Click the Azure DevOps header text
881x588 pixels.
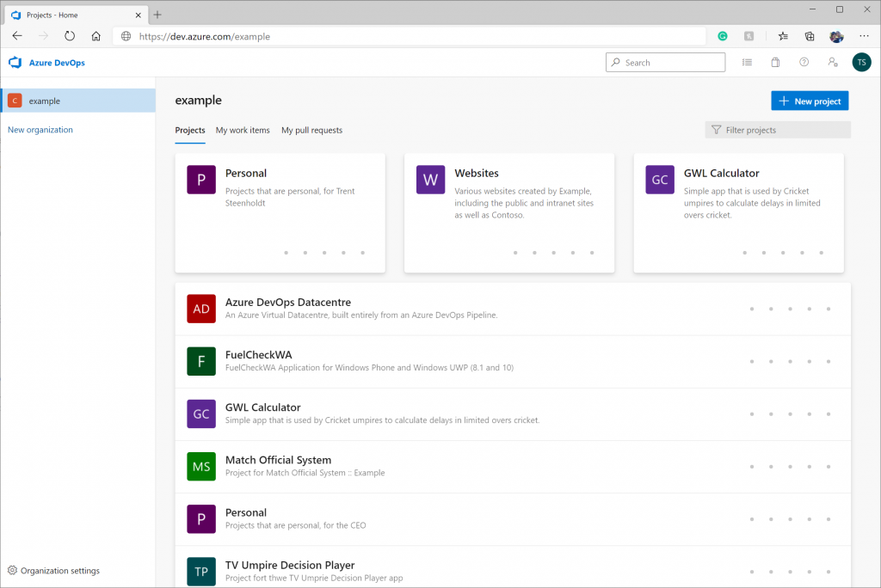[x=57, y=63]
